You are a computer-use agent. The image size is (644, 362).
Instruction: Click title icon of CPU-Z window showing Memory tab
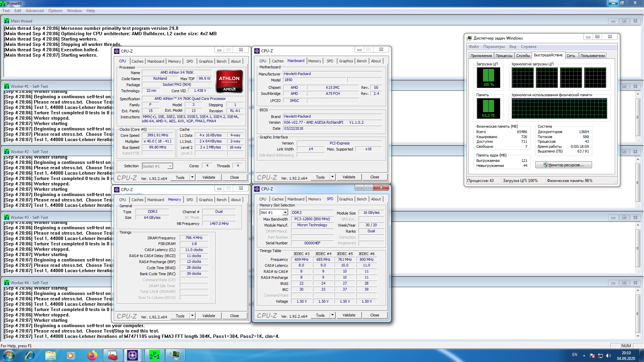click(x=117, y=189)
